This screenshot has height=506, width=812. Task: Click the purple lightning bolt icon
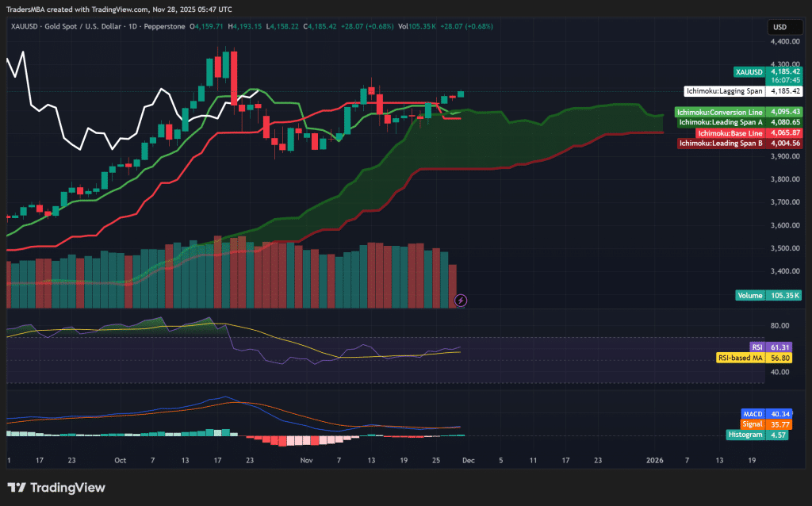pos(462,300)
